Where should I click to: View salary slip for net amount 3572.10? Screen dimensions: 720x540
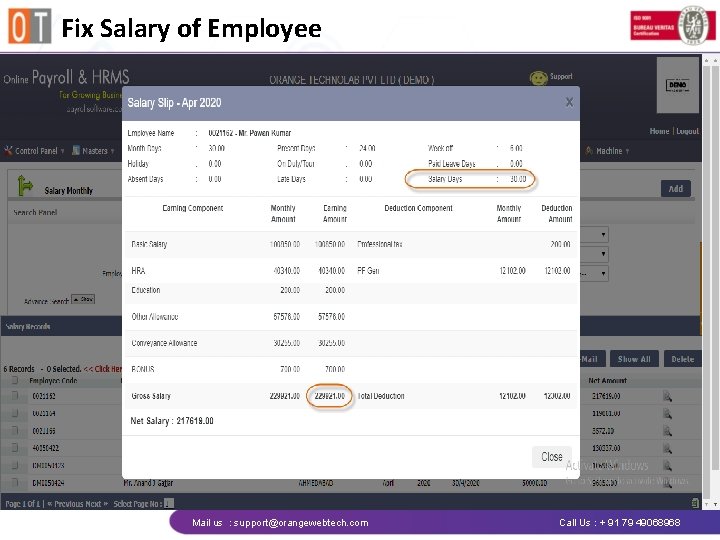[667, 431]
